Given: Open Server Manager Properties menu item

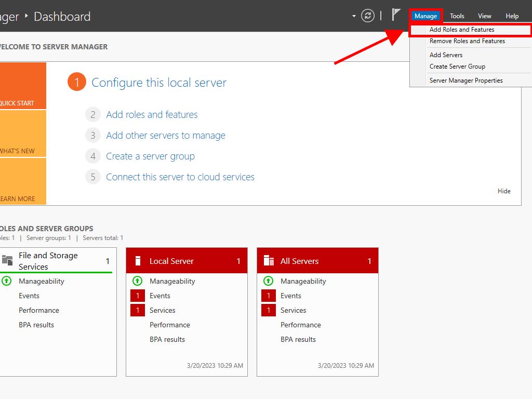Looking at the screenshot, I should [x=466, y=81].
